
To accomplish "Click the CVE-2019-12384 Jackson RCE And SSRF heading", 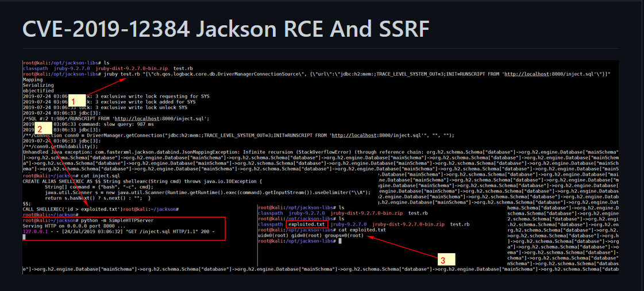I will [x=226, y=28].
